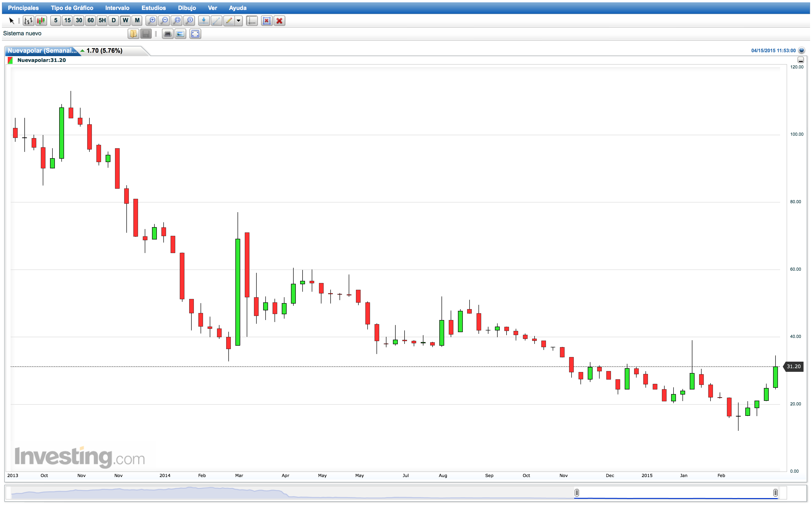
Task: Set interval to daily (D)
Action: click(114, 21)
